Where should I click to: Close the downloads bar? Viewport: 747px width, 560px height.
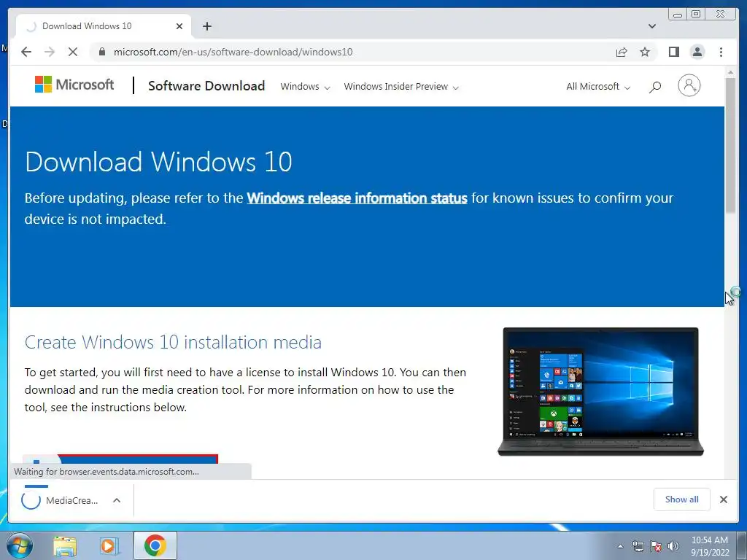(x=723, y=499)
